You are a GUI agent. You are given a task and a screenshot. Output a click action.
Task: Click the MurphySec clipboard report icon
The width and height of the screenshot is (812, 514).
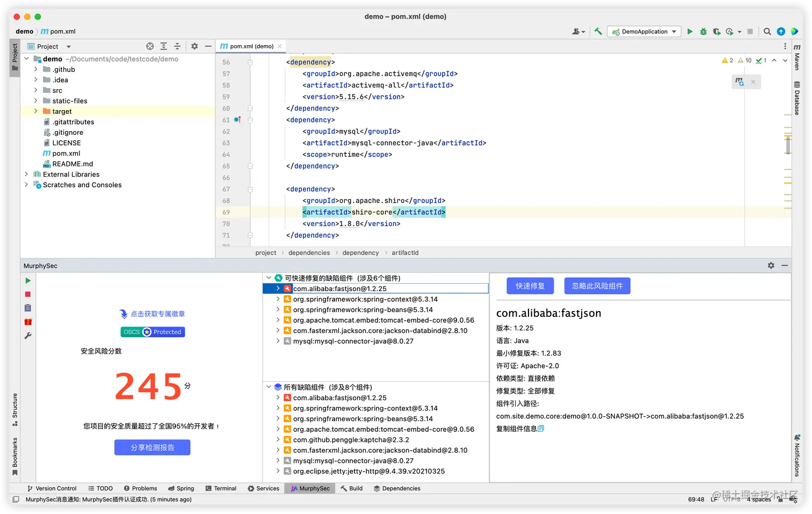coord(28,308)
